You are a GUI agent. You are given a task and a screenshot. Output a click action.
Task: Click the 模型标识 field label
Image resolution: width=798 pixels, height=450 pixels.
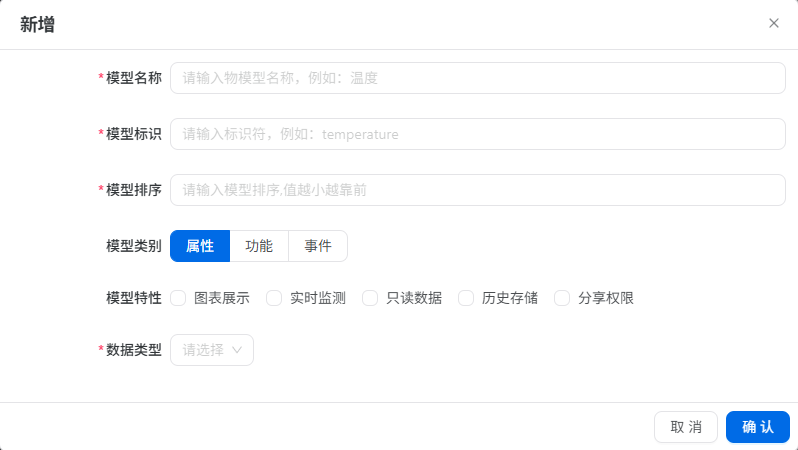[x=133, y=134]
